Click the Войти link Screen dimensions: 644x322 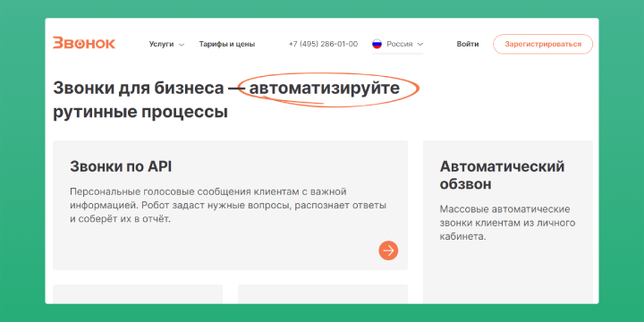click(468, 44)
